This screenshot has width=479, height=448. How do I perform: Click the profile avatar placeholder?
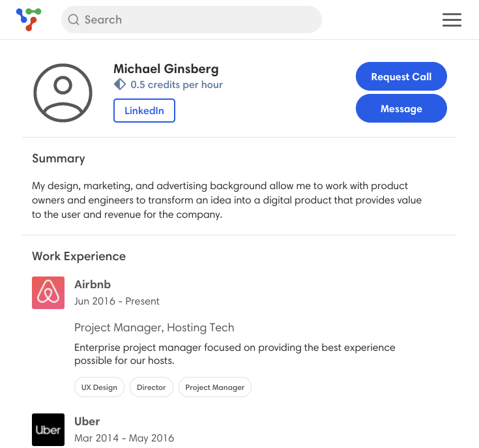click(x=63, y=93)
